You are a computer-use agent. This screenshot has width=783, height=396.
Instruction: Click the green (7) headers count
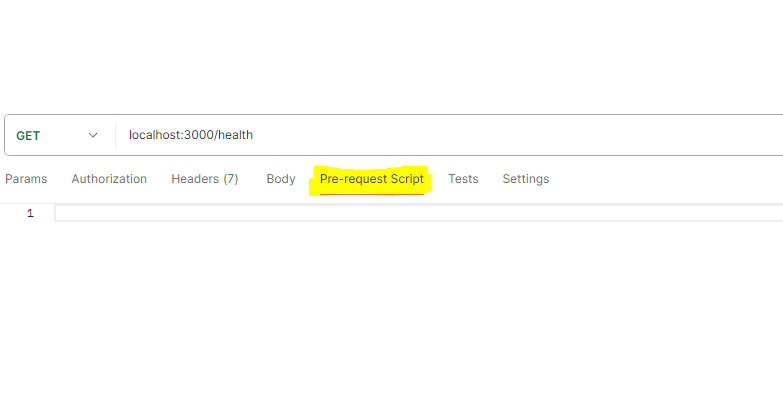pos(231,179)
